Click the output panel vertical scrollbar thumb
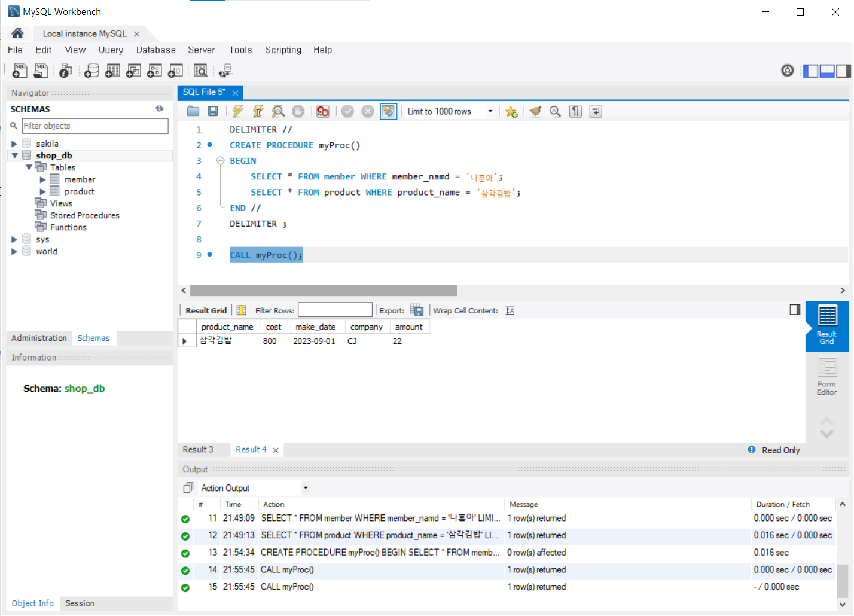The width and height of the screenshot is (854, 616). pyautogui.click(x=843, y=580)
